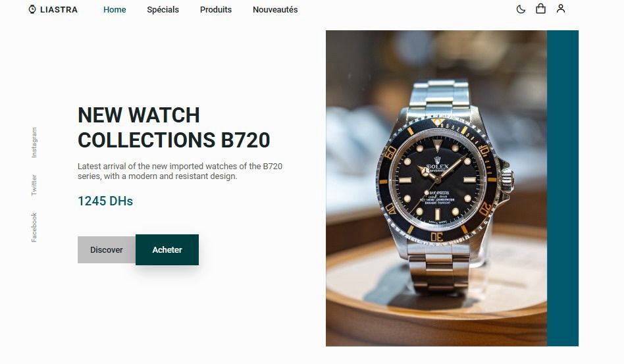Click the watch logo icon beside LIASTRA
Image resolution: width=624 pixels, height=364 pixels.
pyautogui.click(x=32, y=9)
